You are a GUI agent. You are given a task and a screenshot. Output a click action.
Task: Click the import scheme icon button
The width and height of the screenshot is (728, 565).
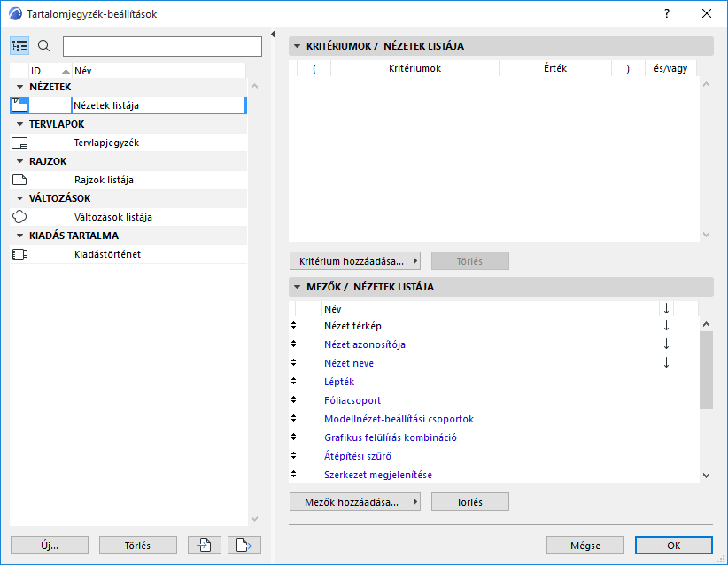[x=205, y=545]
